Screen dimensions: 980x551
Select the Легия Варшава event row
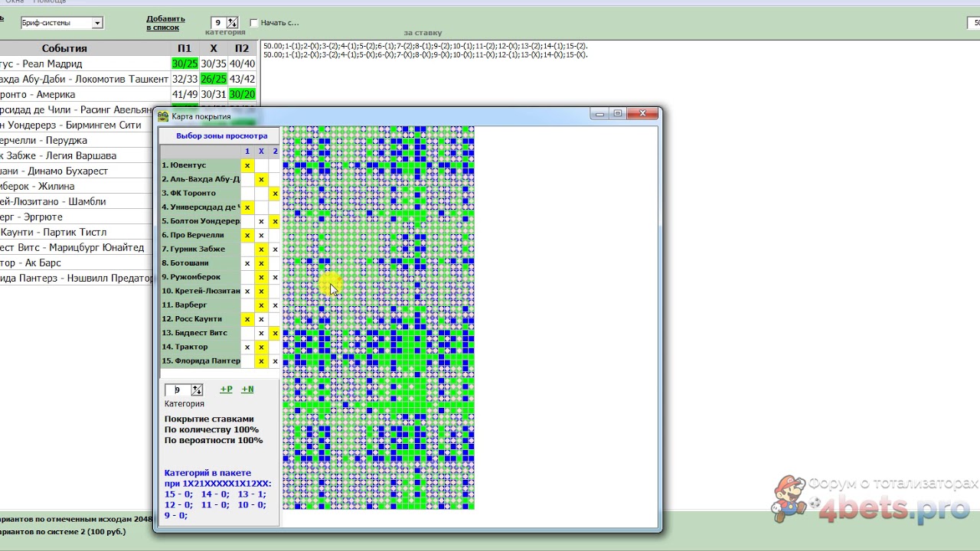click(x=77, y=155)
